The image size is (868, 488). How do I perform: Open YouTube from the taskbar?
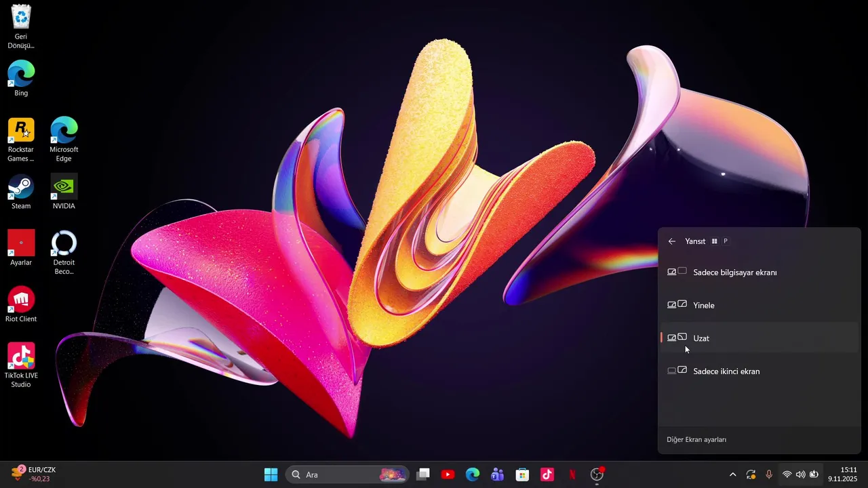(x=448, y=474)
